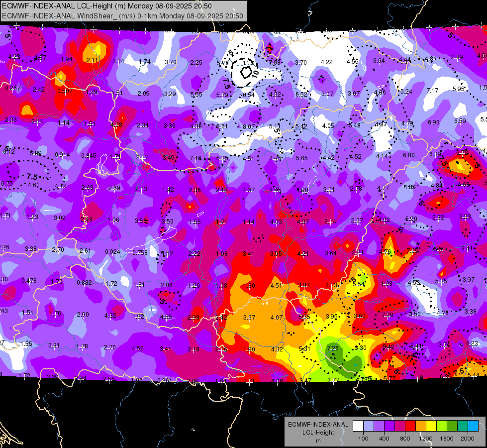487x448 pixels.
Task: Click the value 2.11 in the orange hotspot
Action: tap(92, 60)
